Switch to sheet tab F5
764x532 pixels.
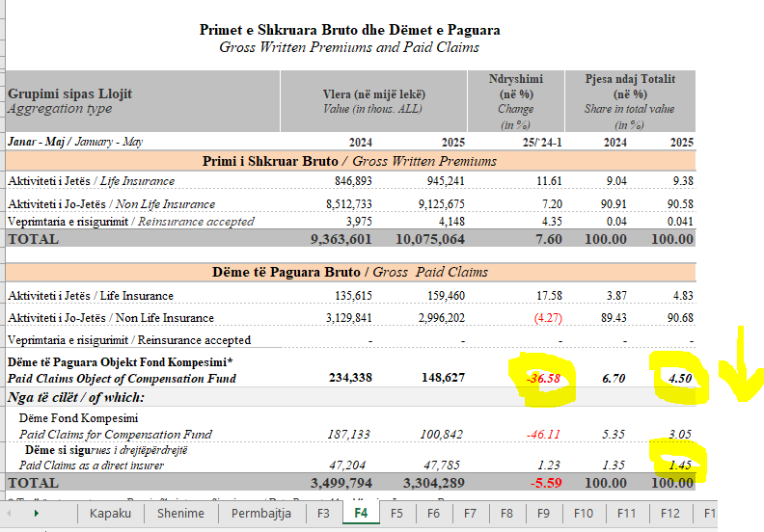pos(396,514)
